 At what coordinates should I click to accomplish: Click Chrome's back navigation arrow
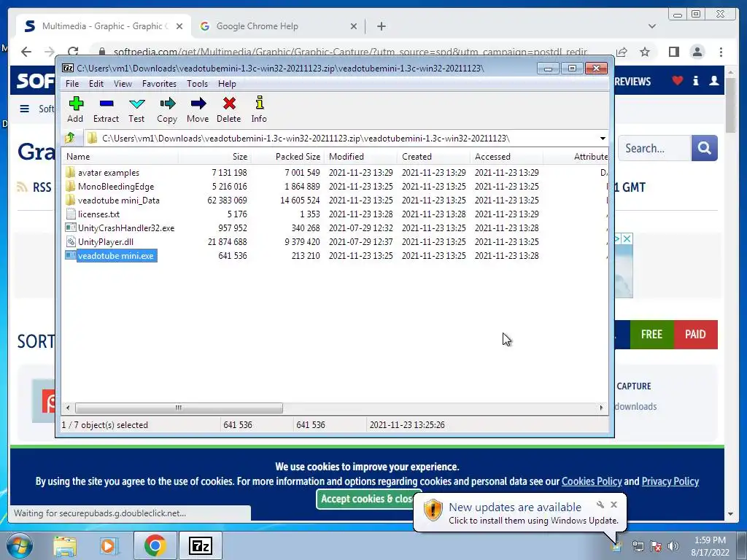pyautogui.click(x=26, y=52)
